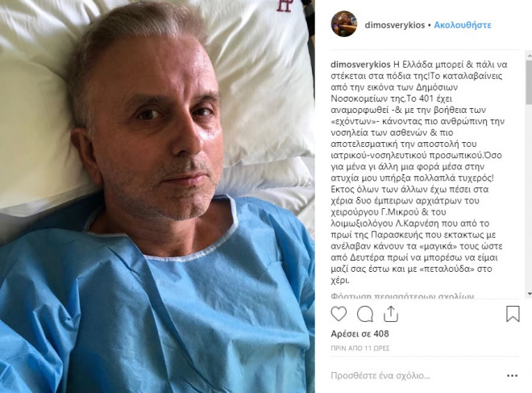Open comments via speech bubble icon
Image resolution: width=532 pixels, height=393 pixels.
point(365,314)
